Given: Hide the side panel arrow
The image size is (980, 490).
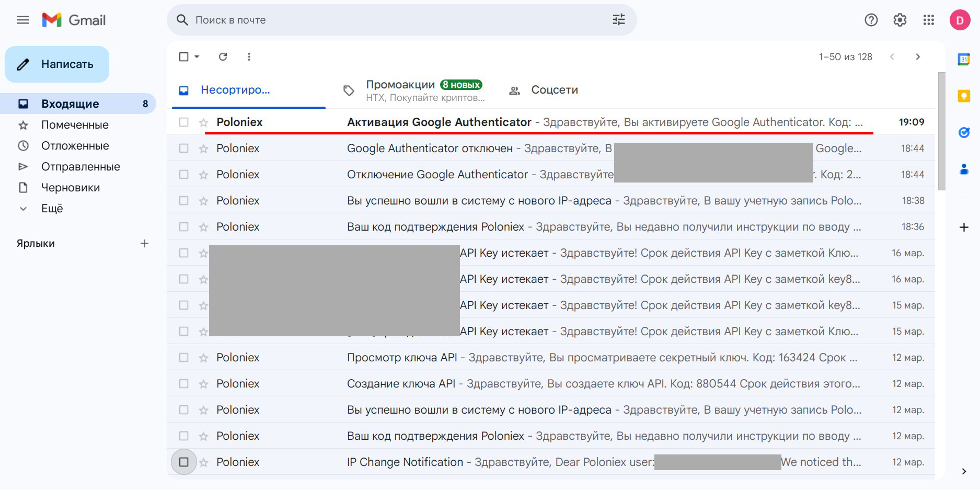Looking at the screenshot, I should [x=964, y=471].
